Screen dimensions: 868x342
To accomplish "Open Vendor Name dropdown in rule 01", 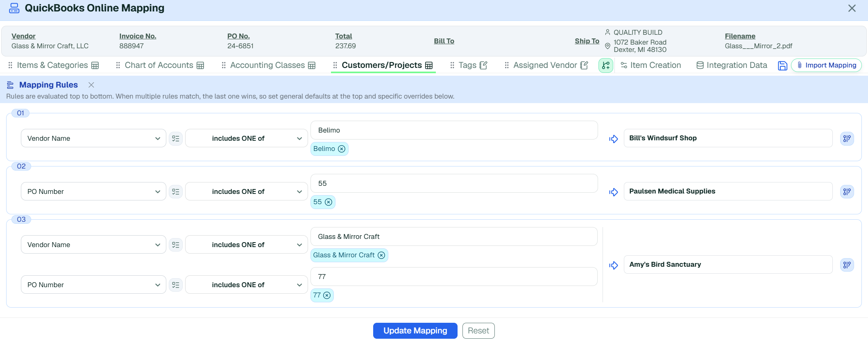I will 93,138.
